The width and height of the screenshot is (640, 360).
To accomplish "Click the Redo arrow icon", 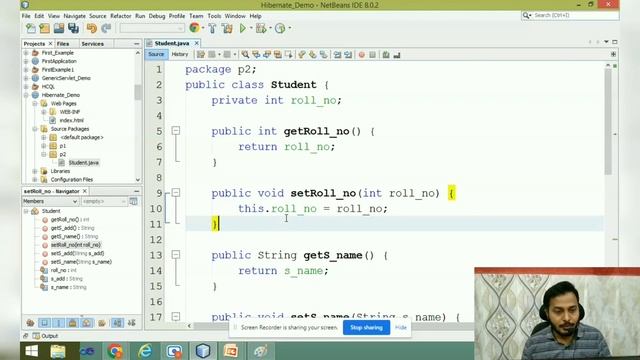I will pos(106,28).
